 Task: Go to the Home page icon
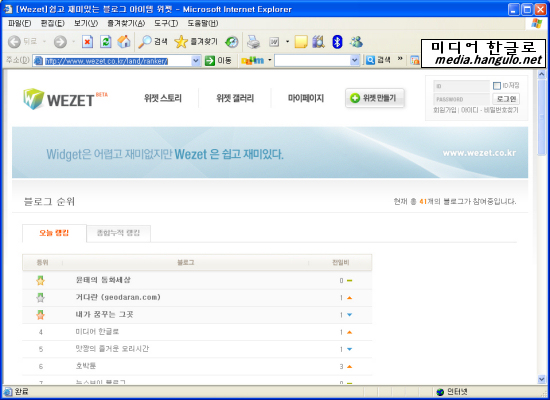[x=124, y=42]
